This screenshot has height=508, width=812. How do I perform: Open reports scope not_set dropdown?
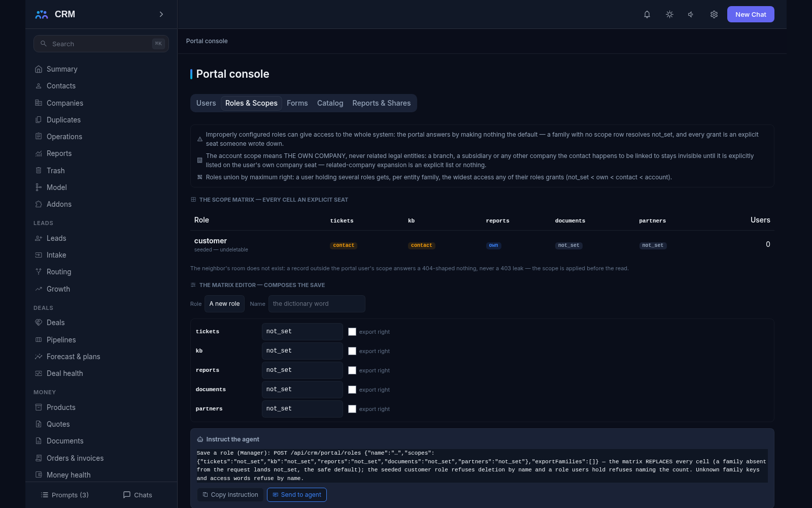coord(302,370)
